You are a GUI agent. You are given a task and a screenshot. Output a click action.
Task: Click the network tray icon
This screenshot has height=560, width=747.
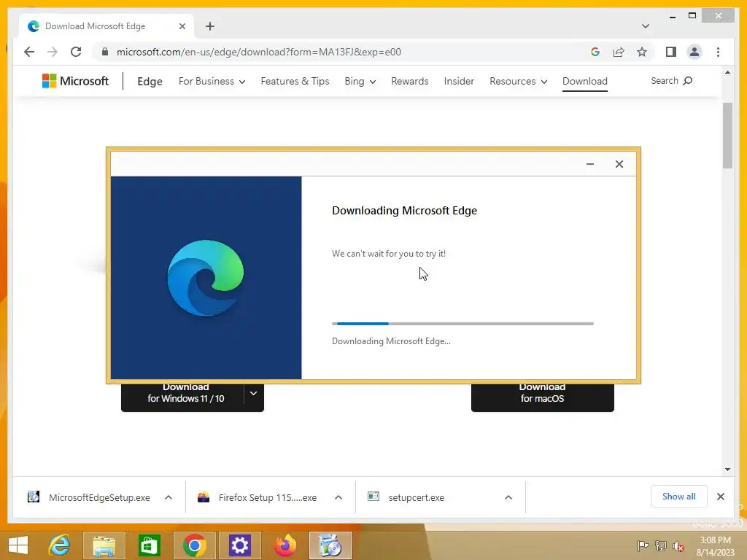pos(660,546)
